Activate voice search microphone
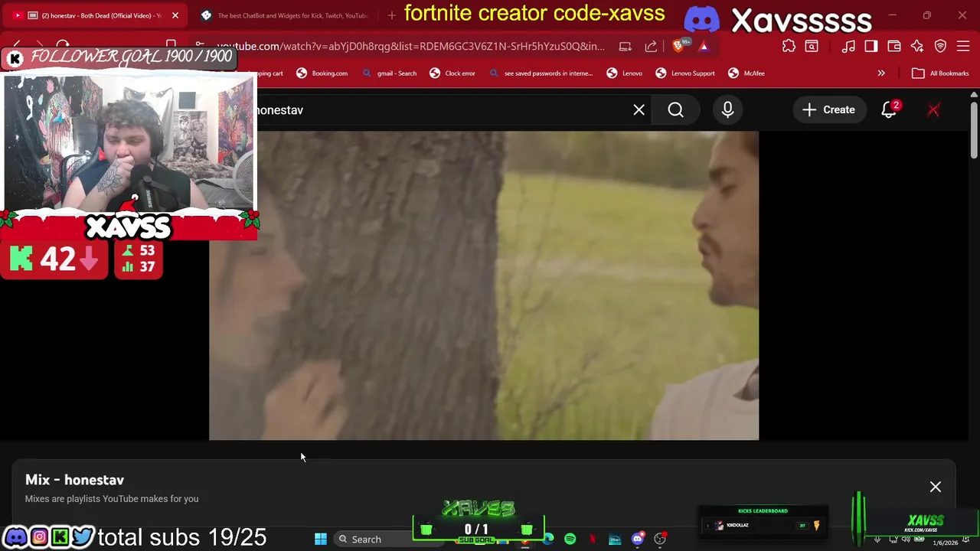Viewport: 980px width, 551px height. click(x=727, y=110)
